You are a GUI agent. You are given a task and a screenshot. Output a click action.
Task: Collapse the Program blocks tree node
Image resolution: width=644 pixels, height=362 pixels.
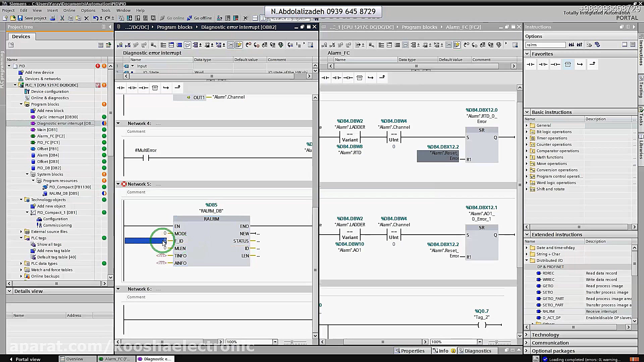[x=21, y=104]
